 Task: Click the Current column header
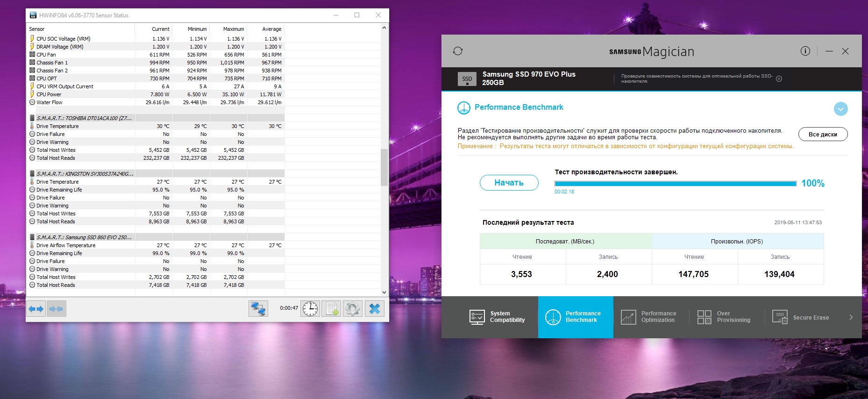click(154, 29)
